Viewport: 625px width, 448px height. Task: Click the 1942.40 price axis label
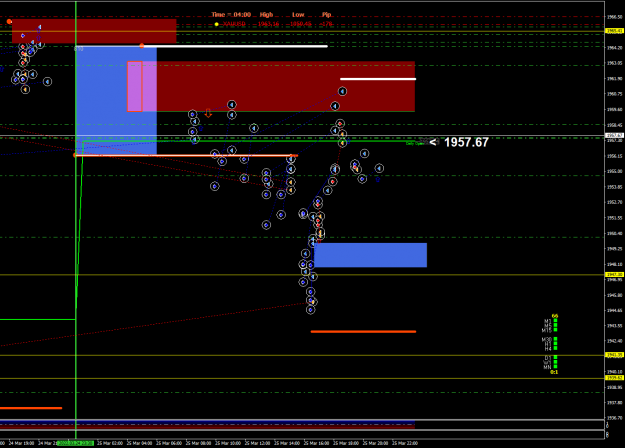pos(614,341)
